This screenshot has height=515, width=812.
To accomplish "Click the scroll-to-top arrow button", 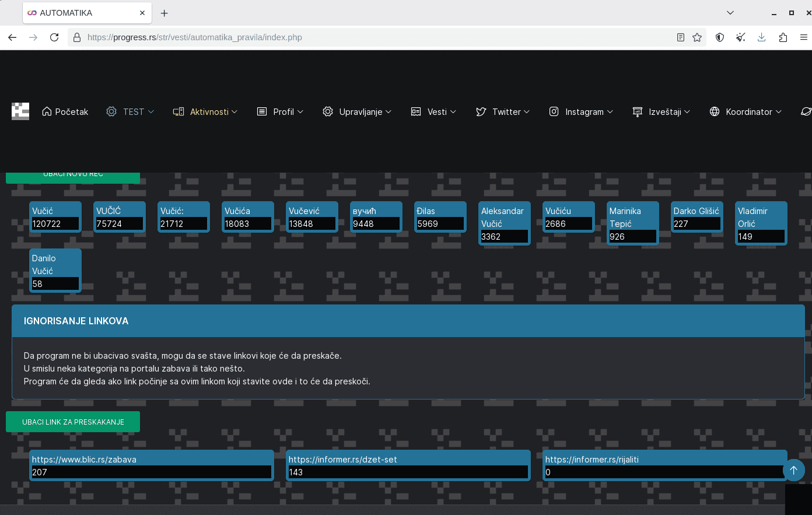I will pyautogui.click(x=793, y=470).
